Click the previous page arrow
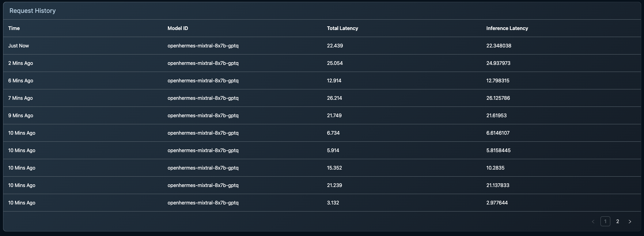Viewport: 644px width, 236px height. [x=593, y=222]
